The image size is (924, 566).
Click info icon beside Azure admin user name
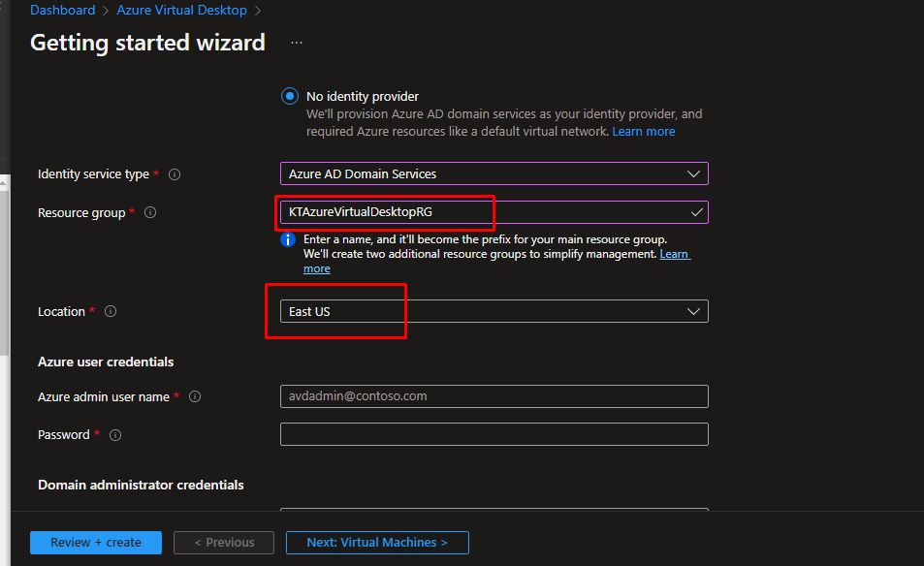pos(195,396)
